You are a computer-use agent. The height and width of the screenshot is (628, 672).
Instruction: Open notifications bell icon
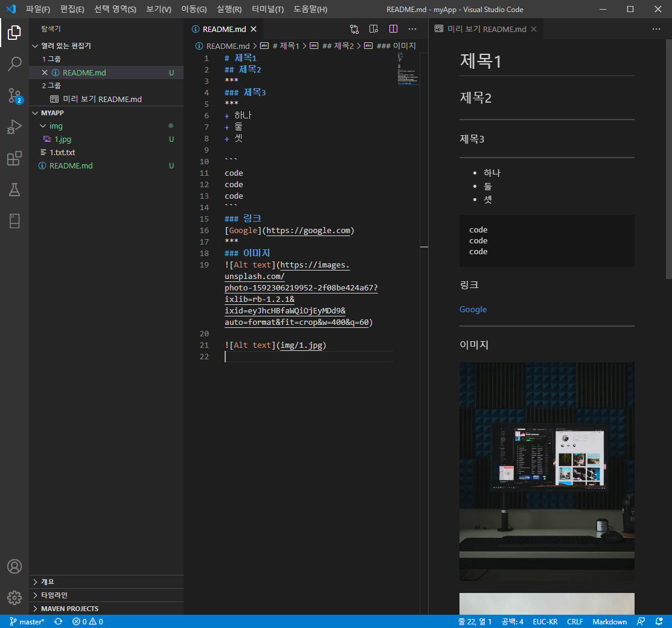(x=659, y=621)
